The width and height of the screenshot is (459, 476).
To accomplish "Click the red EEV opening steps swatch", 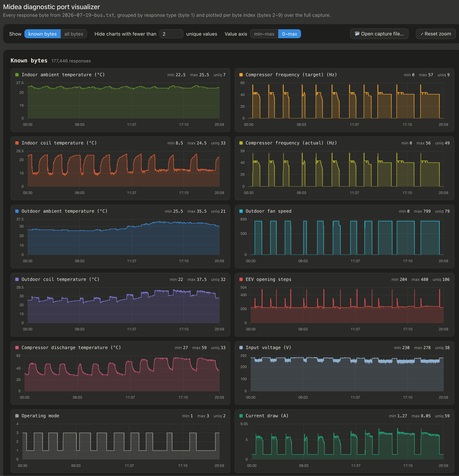I will pyautogui.click(x=241, y=280).
